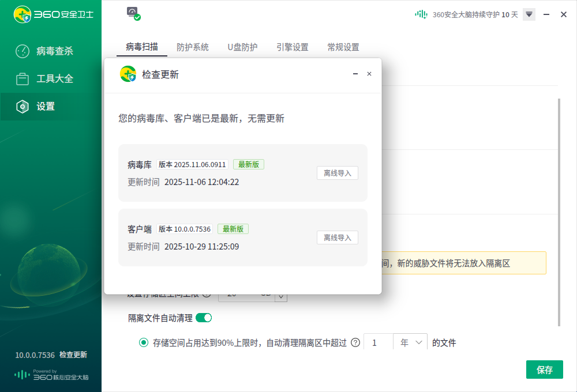Click the 360安全卫士 logo at top left
577x392 pixels.
53,15
